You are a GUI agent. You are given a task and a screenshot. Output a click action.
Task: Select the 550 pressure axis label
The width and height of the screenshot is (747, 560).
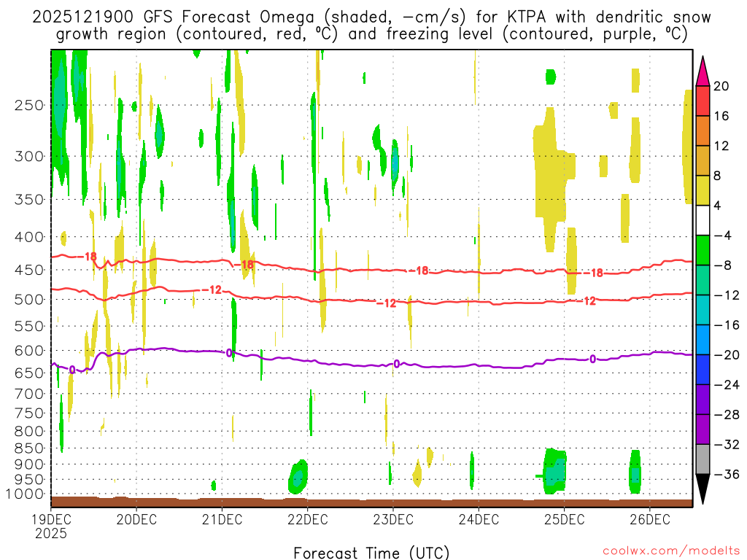[x=29, y=326]
